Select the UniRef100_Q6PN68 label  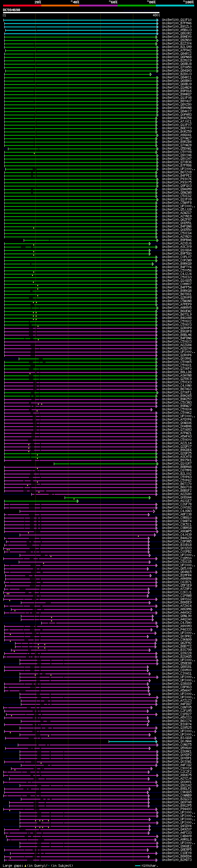[x=176, y=57]
